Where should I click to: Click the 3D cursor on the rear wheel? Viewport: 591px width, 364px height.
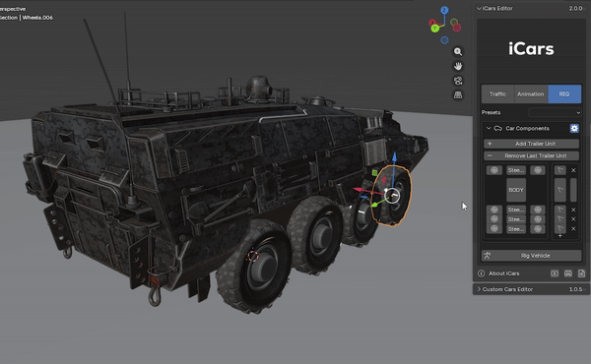(253, 257)
